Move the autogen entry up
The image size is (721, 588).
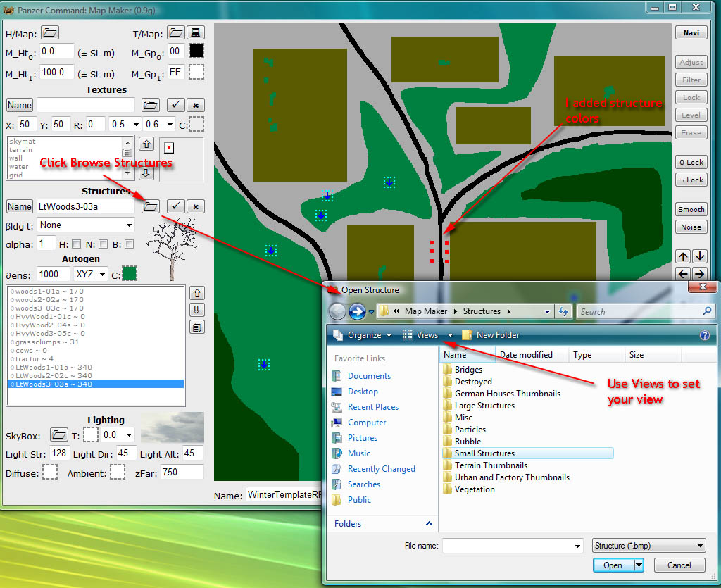[197, 294]
